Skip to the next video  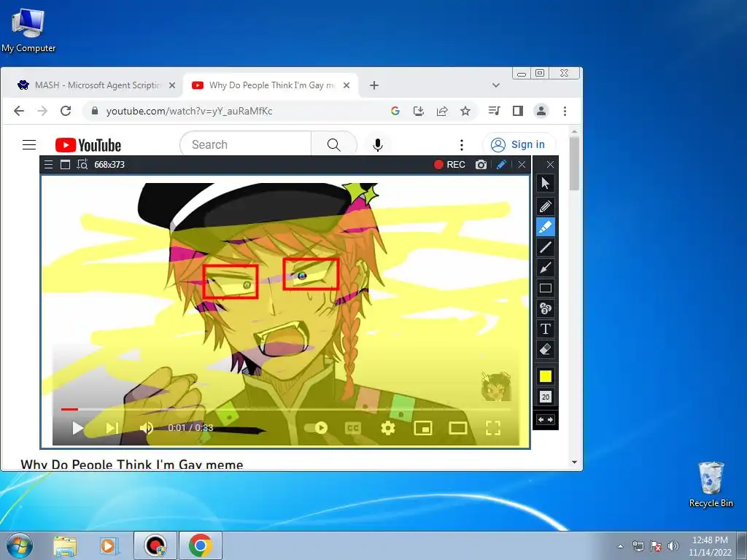pos(112,428)
